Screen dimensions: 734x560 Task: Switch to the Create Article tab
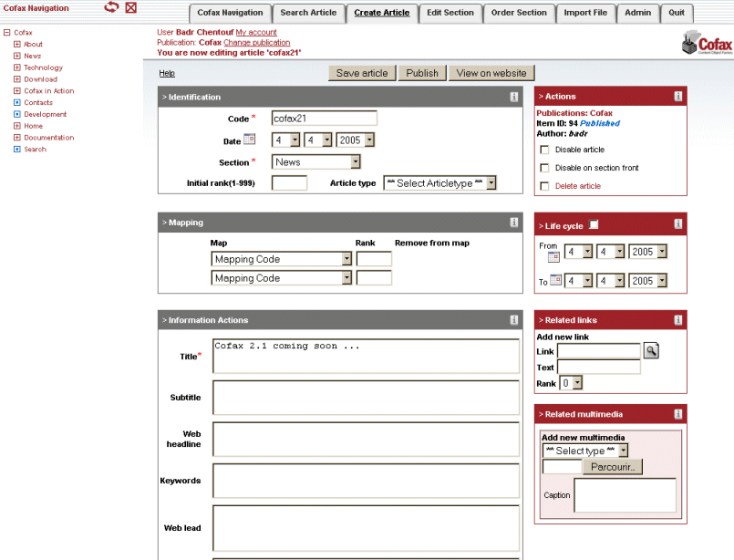382,13
